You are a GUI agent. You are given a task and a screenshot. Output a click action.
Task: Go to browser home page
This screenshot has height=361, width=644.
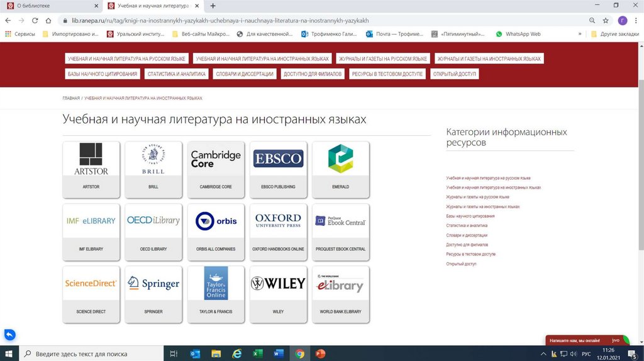(48, 21)
